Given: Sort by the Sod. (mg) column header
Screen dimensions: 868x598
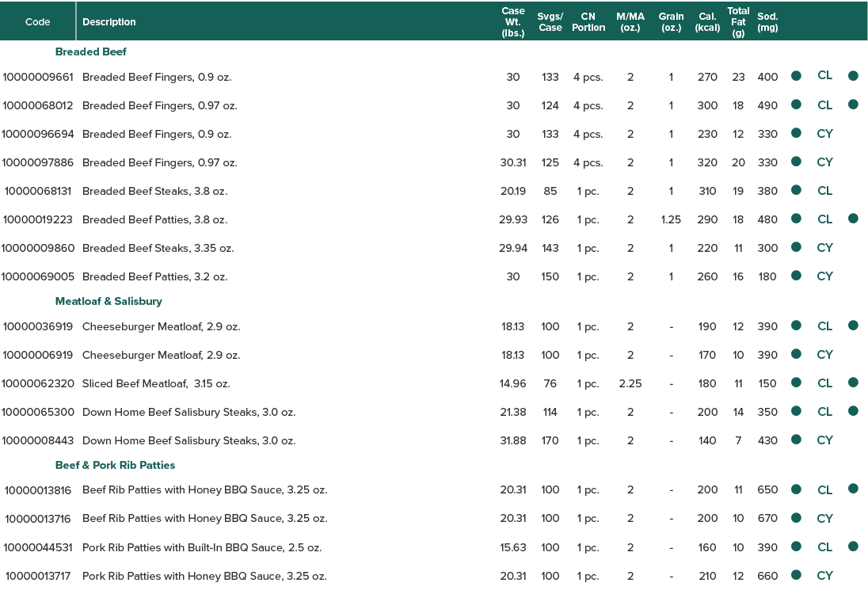Looking at the screenshot, I should [767, 21].
